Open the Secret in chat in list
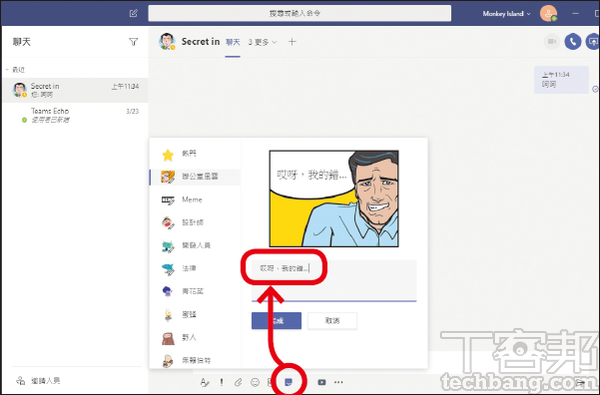Screen dimensions: 600x395 pos(75,90)
